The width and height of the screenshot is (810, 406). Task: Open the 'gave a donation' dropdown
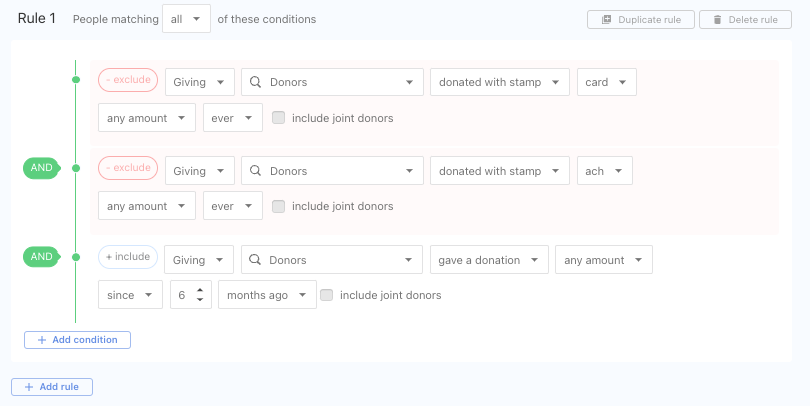tap(489, 260)
